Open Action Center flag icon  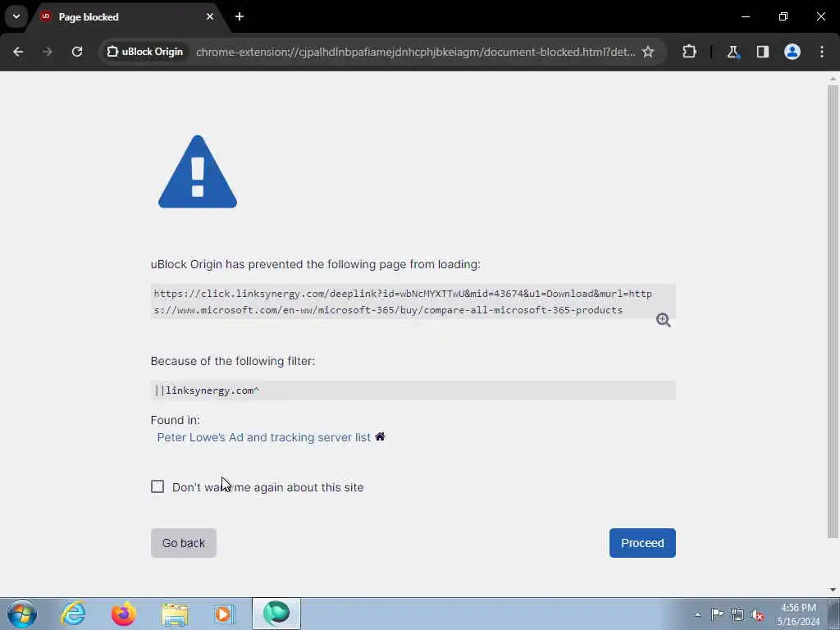[717, 614]
